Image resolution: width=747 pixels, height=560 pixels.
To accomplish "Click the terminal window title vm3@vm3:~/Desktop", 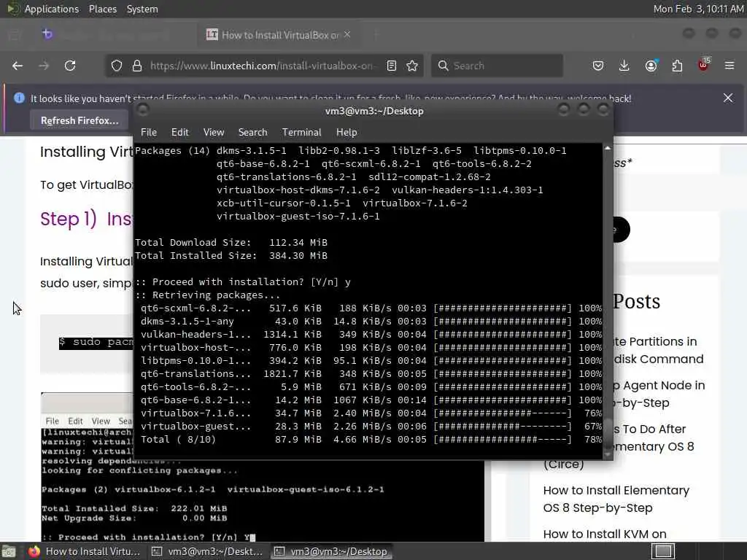I will pyautogui.click(x=374, y=111).
